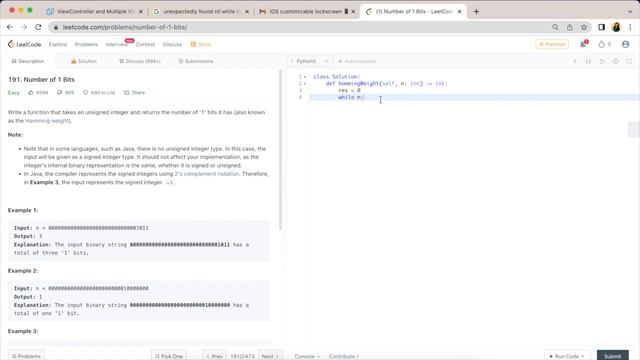The width and height of the screenshot is (640, 360).
Task: Open the Python3 language dropdown
Action: 309,61
